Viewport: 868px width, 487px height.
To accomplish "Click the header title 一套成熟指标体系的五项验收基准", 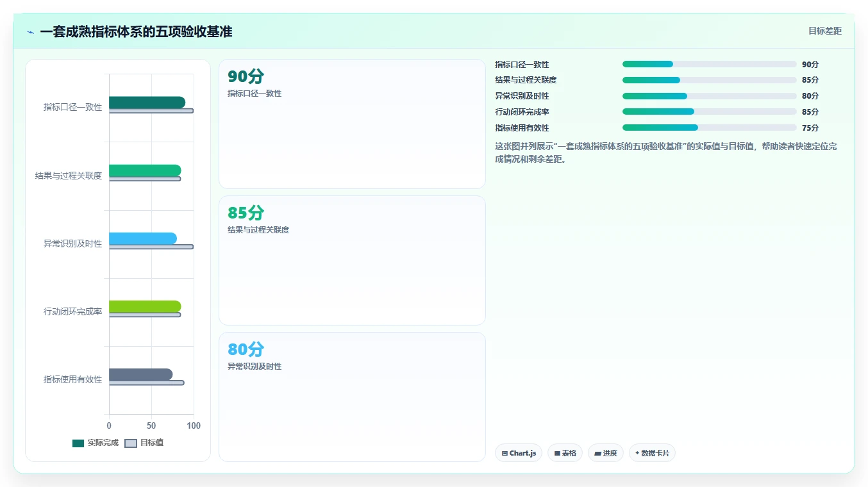I will 136,31.
